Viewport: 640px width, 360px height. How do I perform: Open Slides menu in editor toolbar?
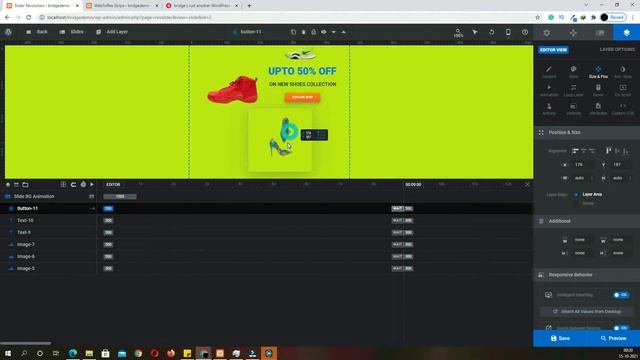click(72, 32)
